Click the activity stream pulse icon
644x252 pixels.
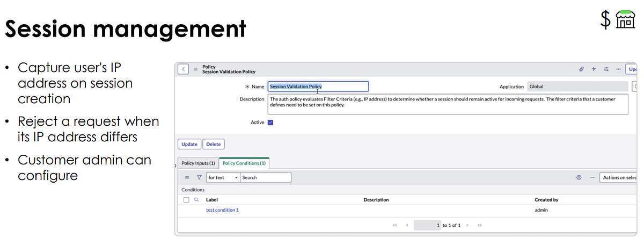594,69
